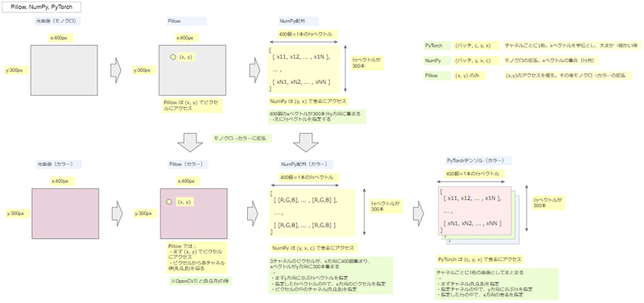Click the arrow from color source to Pillow color
The width and height of the screenshot is (644, 303).
tap(117, 214)
